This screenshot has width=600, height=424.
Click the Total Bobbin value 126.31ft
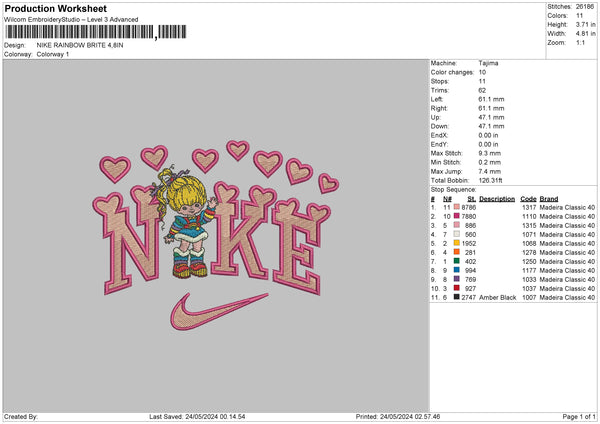coord(490,180)
